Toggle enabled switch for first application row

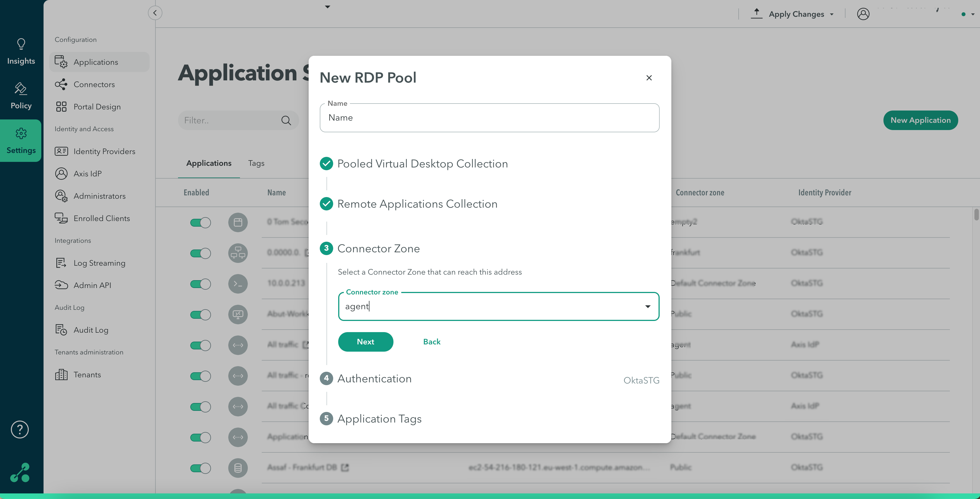point(200,222)
